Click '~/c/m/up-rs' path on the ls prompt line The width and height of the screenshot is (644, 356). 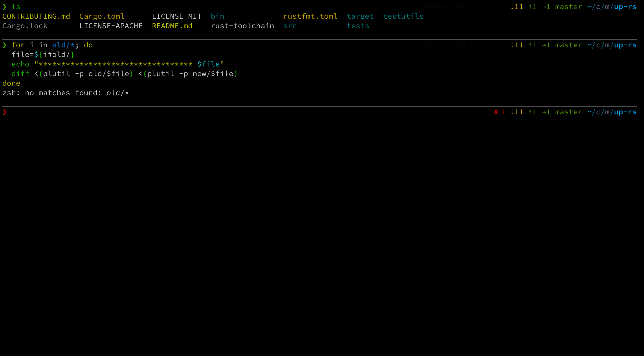pos(612,7)
